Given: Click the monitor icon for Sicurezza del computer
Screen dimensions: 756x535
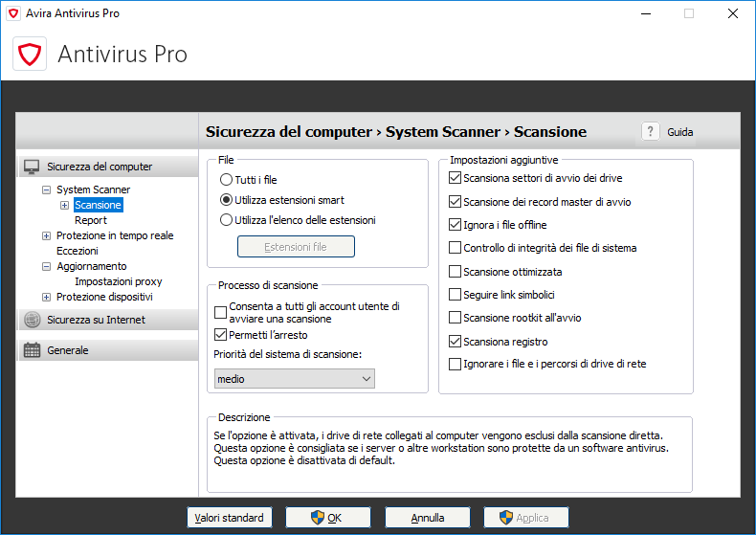Looking at the screenshot, I should (33, 167).
